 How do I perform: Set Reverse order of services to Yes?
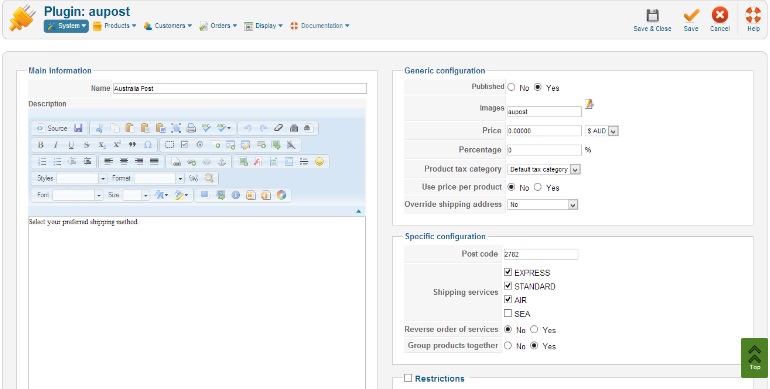click(x=534, y=330)
